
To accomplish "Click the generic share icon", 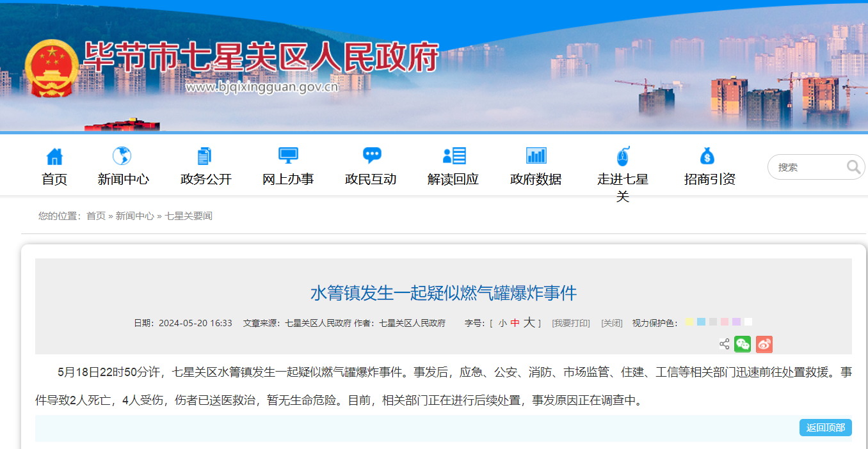I will coord(724,344).
